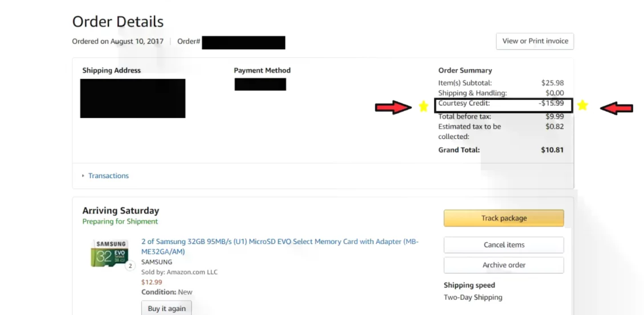Click the SAMSUNG brand link
The width and height of the screenshot is (644, 315).
[156, 262]
